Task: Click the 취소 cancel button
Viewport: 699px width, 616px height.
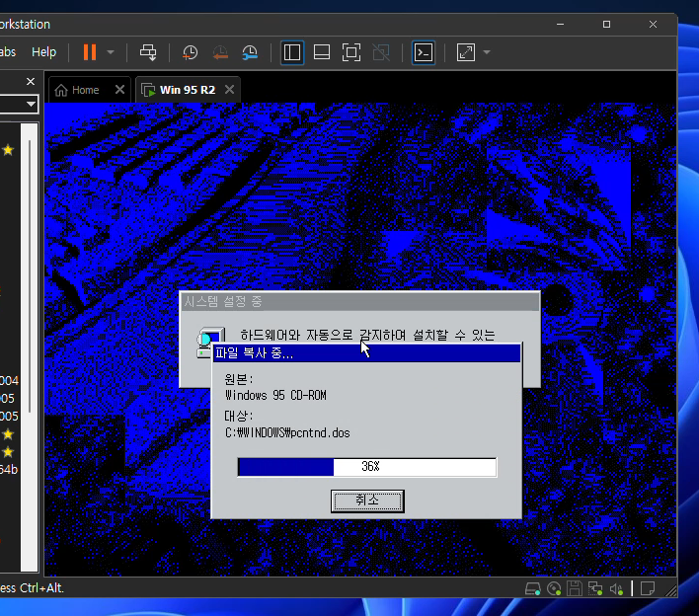Action: (x=367, y=501)
